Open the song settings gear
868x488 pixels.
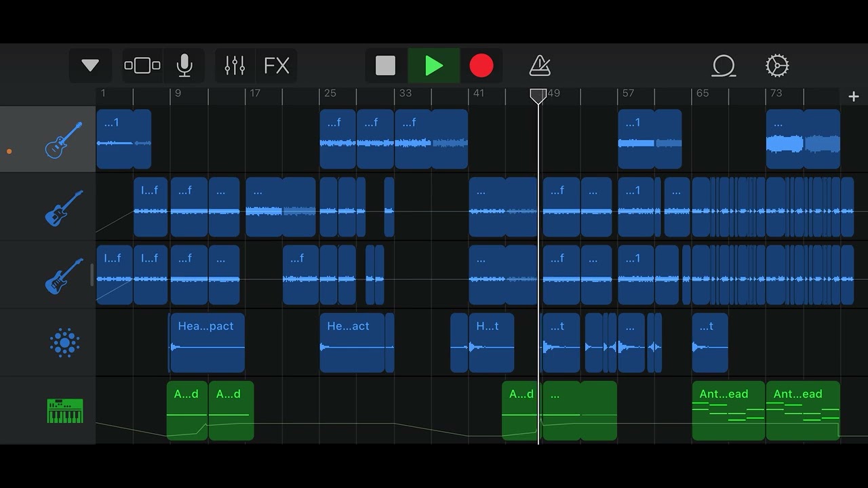coord(777,66)
